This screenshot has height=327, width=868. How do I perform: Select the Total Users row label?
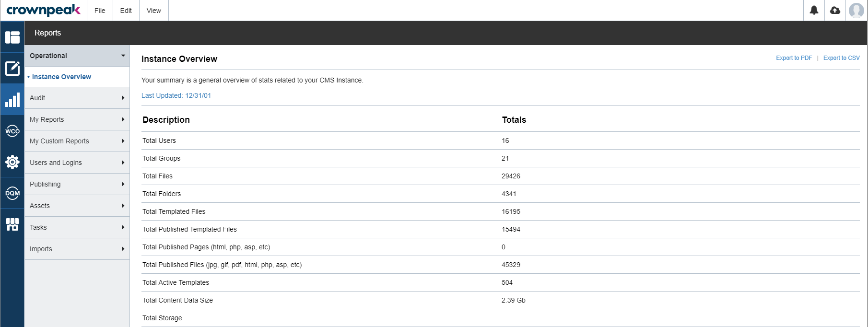point(159,140)
